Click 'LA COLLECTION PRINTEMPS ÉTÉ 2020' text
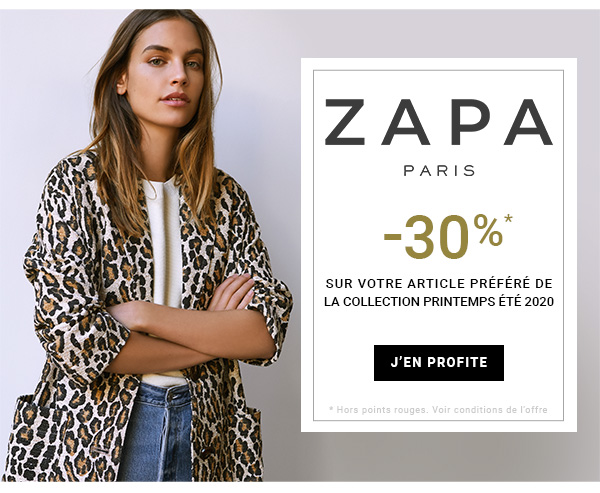The width and height of the screenshot is (600, 493). point(439,302)
